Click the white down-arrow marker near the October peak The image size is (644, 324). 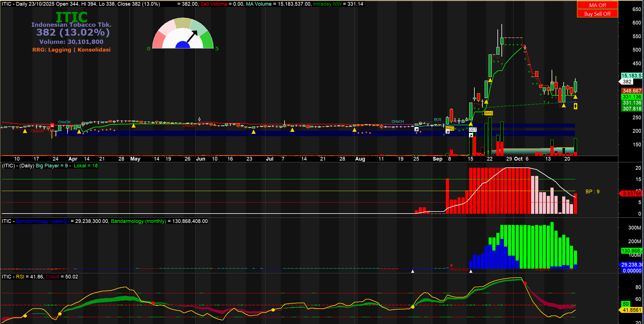(x=525, y=48)
